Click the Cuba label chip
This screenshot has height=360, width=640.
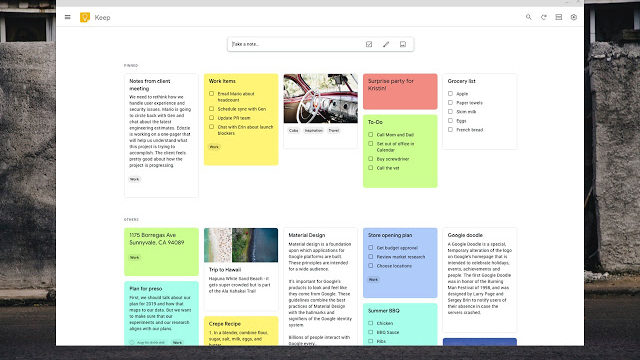coord(293,131)
